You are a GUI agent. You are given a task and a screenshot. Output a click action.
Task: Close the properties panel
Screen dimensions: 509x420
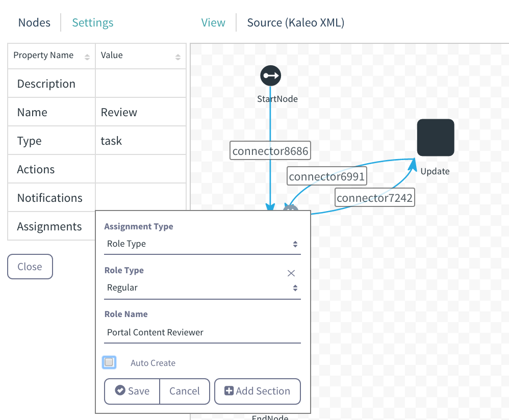coord(30,267)
